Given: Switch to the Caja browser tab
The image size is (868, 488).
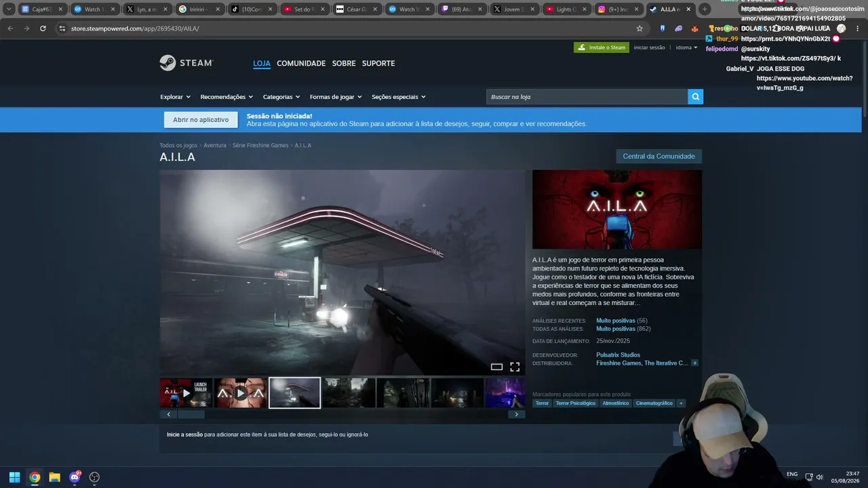Looking at the screenshot, I should 42,9.
